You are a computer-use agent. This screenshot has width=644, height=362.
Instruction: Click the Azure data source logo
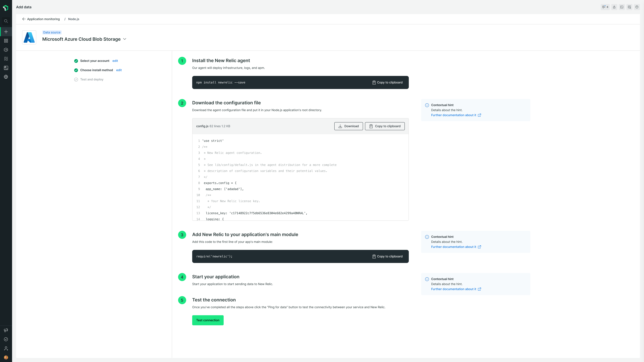[29, 37]
